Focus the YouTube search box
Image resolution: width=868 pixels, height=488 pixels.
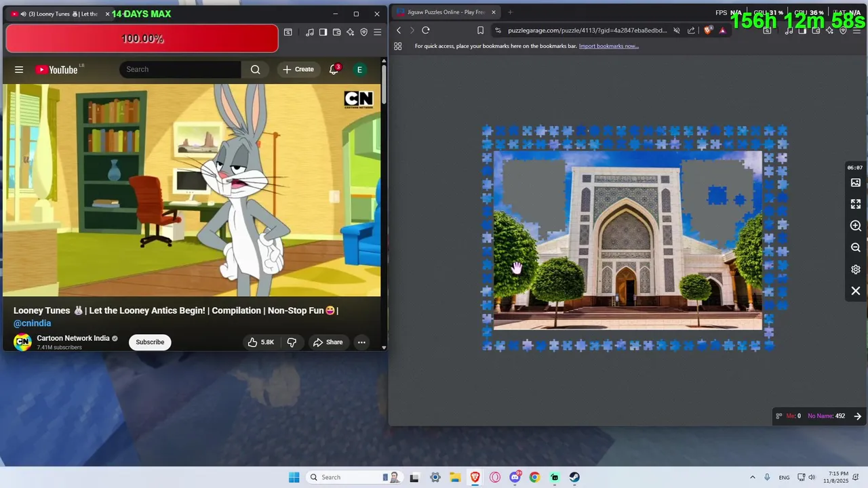[x=180, y=69]
